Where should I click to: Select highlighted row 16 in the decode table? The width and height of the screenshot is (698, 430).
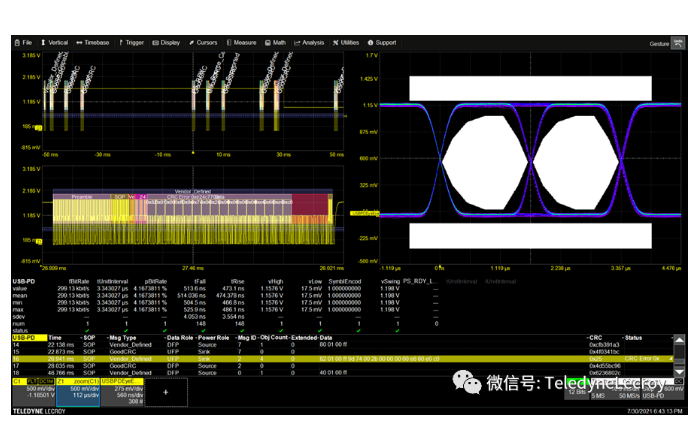(x=300, y=357)
